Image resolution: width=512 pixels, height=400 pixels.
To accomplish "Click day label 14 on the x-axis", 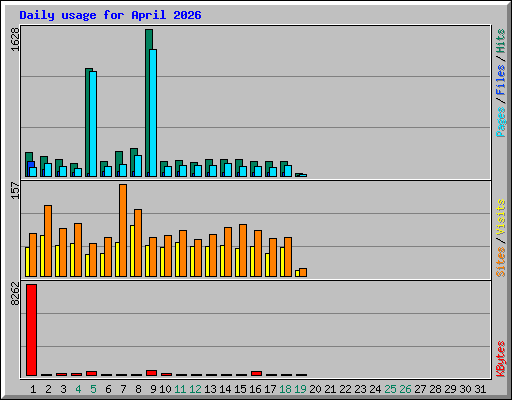I will tap(225, 389).
